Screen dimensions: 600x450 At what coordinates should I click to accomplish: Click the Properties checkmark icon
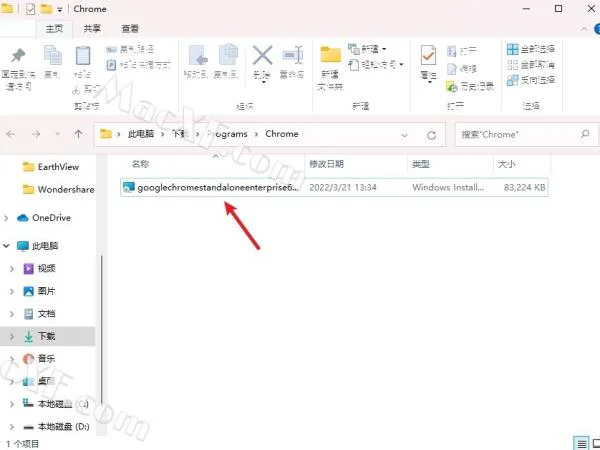428,55
